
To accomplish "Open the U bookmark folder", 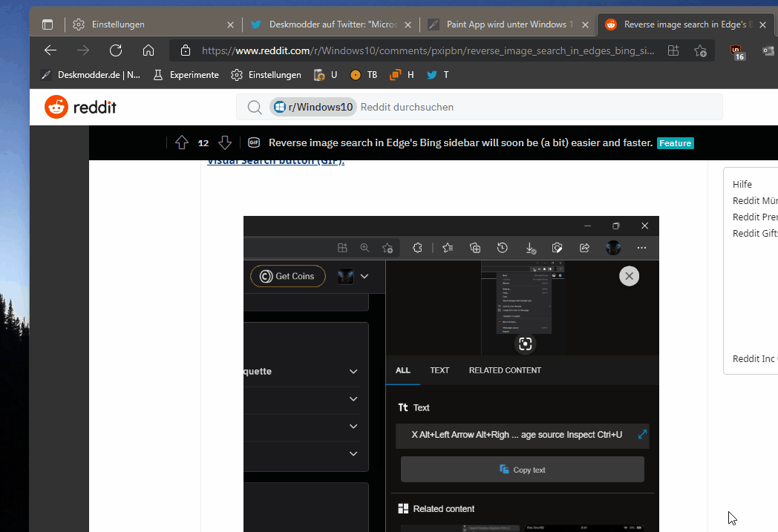I will click(325, 75).
